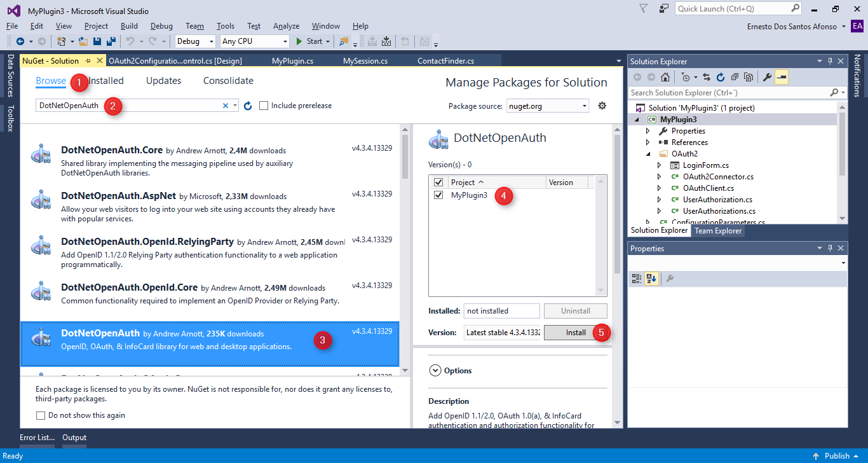Select the DotNetOpenAuth.Core package

(210, 161)
